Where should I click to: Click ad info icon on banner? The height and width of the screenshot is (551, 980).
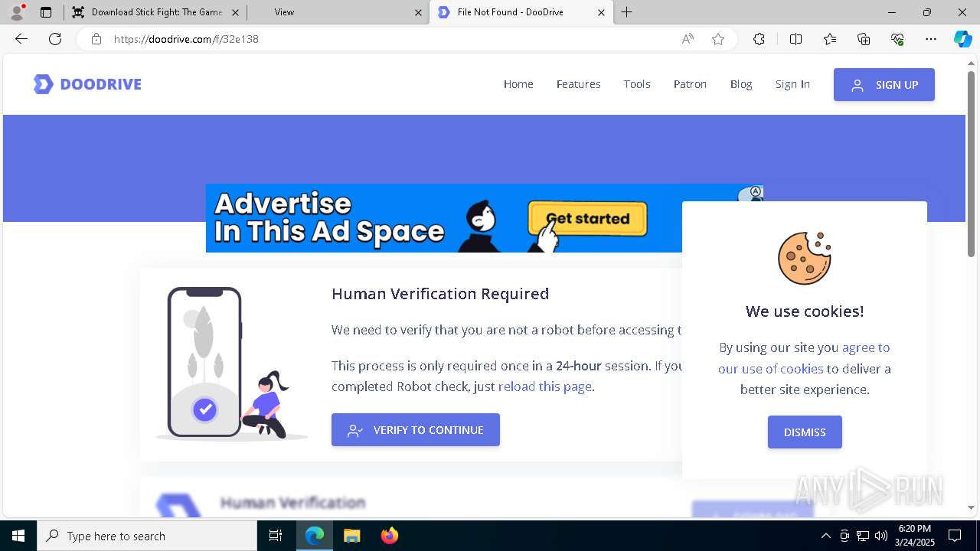pos(756,191)
